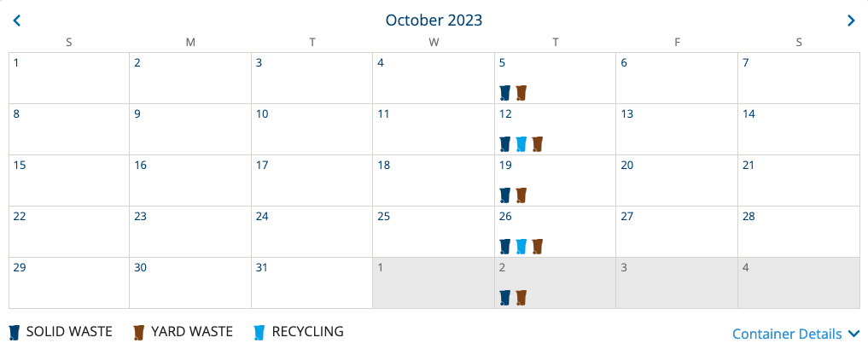Click the SOLID WASTE legend icon
Screen dimensions: 868x355
pyautogui.click(x=15, y=332)
